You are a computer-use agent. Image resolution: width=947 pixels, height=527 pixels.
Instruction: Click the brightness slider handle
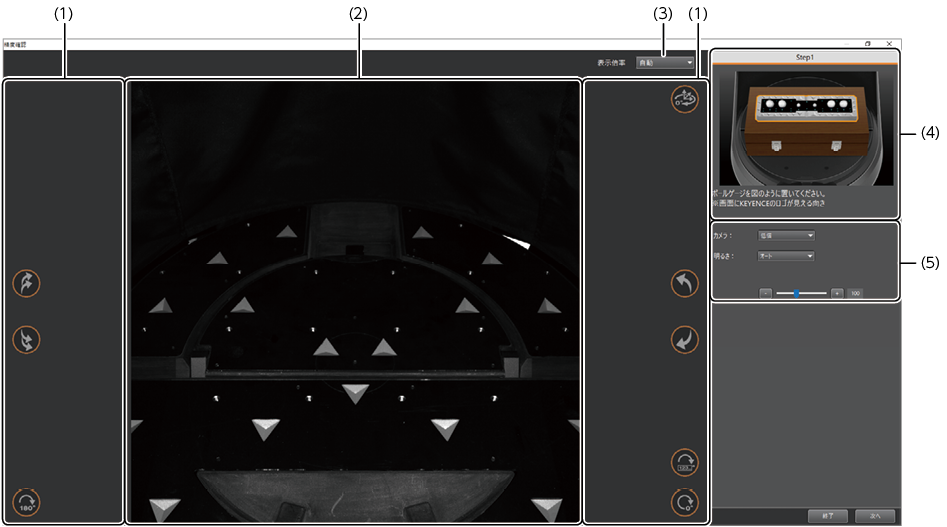coord(796,293)
